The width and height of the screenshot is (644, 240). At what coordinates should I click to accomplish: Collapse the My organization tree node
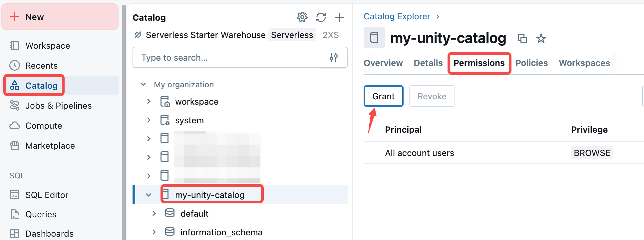(x=143, y=84)
